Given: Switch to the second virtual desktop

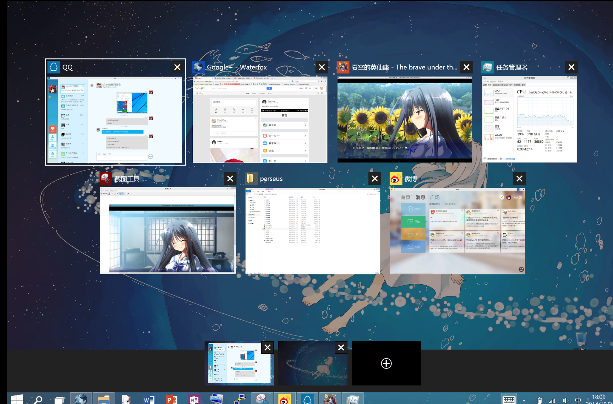Looking at the screenshot, I should pyautogui.click(x=310, y=365).
